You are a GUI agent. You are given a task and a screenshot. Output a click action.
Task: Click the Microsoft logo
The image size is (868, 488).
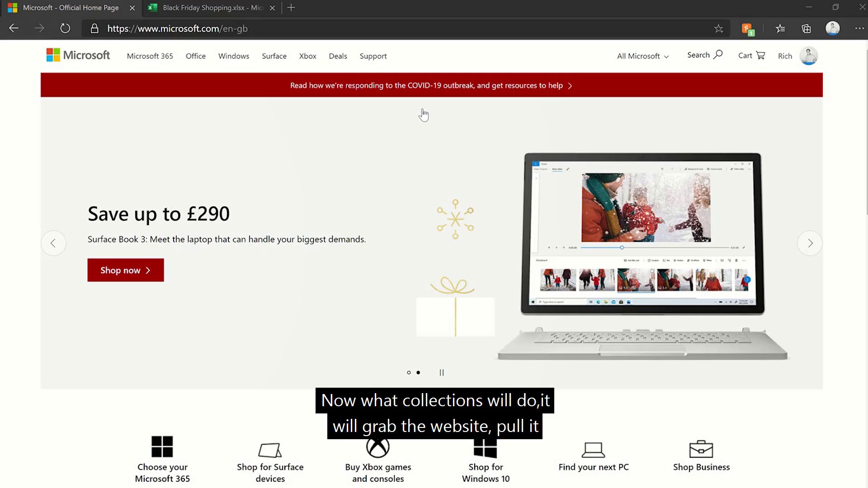pos(78,55)
